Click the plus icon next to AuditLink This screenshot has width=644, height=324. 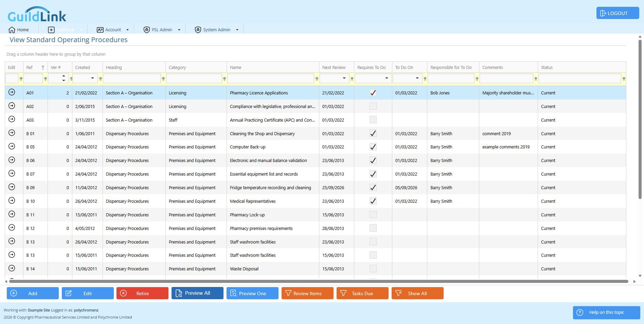(x=51, y=30)
